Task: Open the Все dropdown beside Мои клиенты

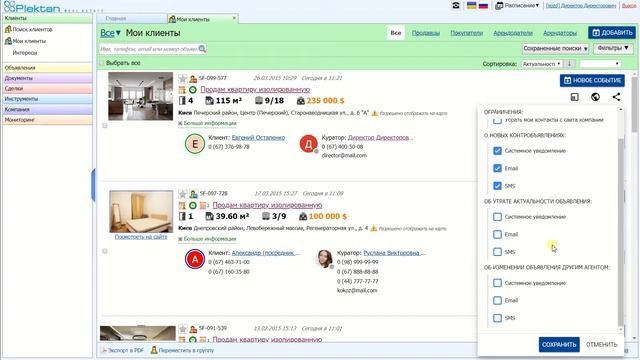Action: 111,33
